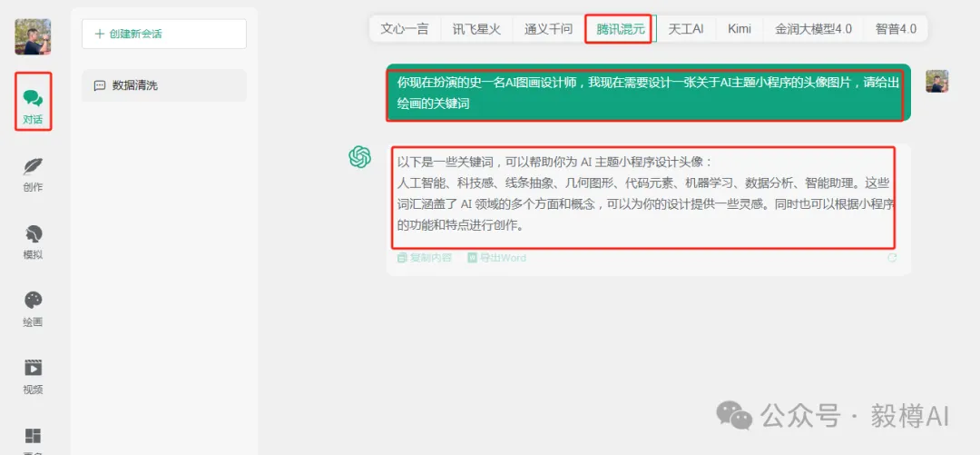Viewport: 980px width, 455px height.
Task: Copy the reply with 复制内容
Action: (425, 258)
